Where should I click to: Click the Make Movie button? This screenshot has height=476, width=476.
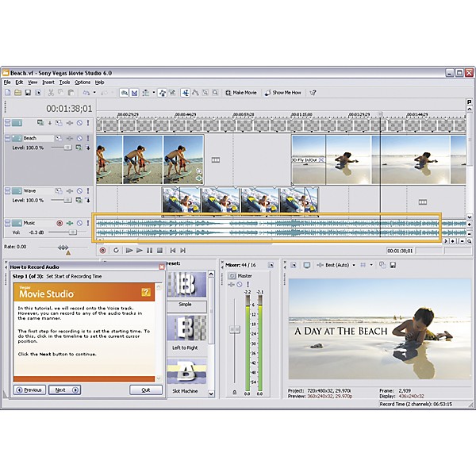[x=241, y=93]
